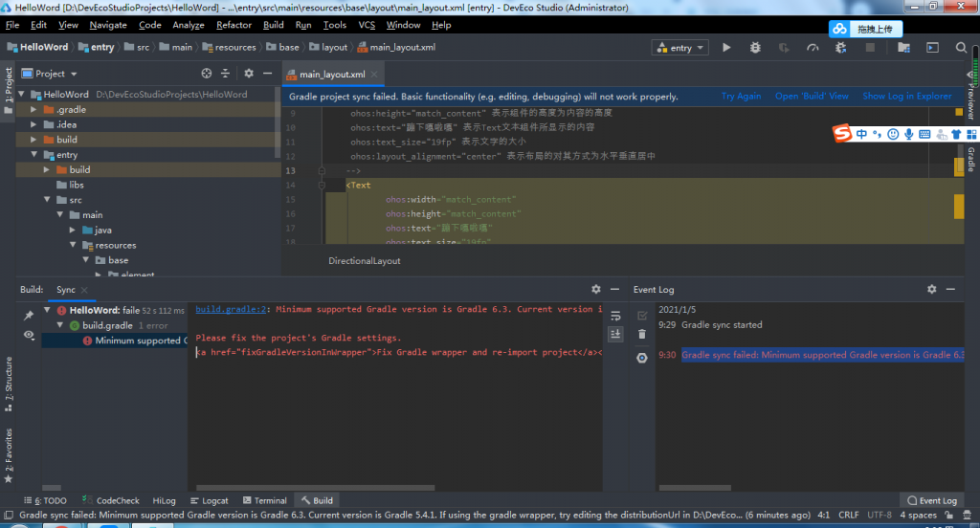The image size is (980, 528).
Task: Expand the java folder
Action: tap(73, 230)
